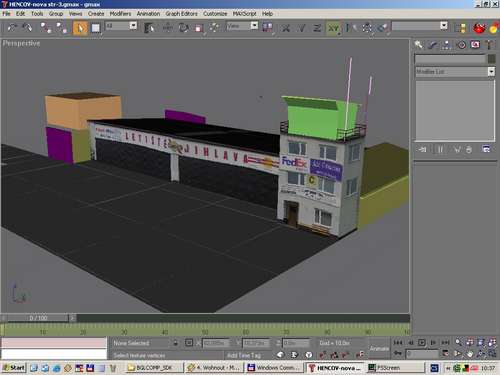Switch to the Hierarchy command panel tab
The image size is (500, 375).
point(447,45)
